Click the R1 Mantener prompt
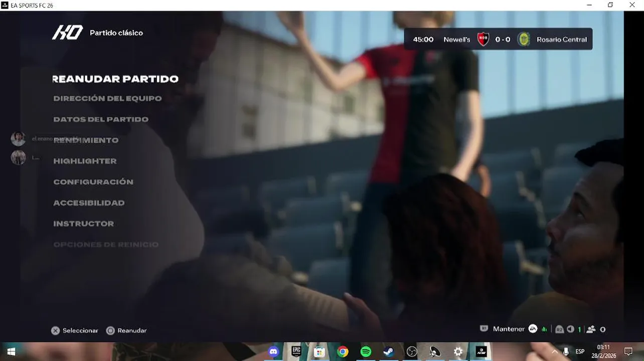This screenshot has height=361, width=644. [502, 329]
